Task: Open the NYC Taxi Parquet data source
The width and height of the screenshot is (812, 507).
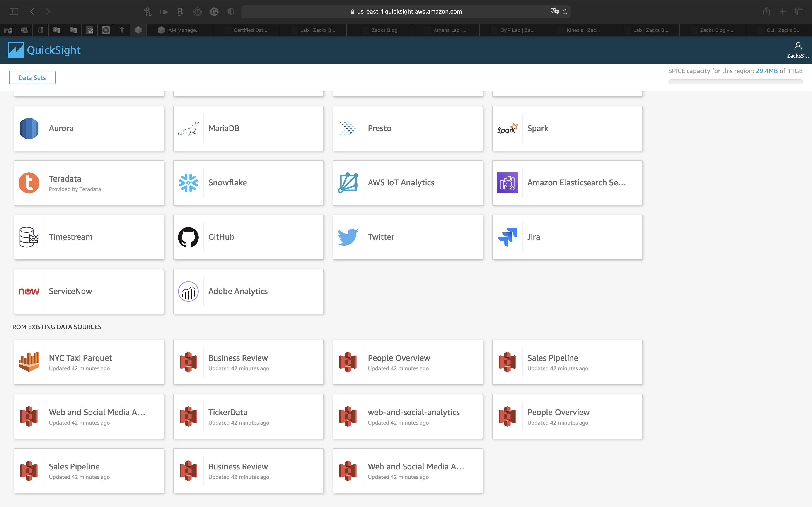Action: (x=89, y=362)
